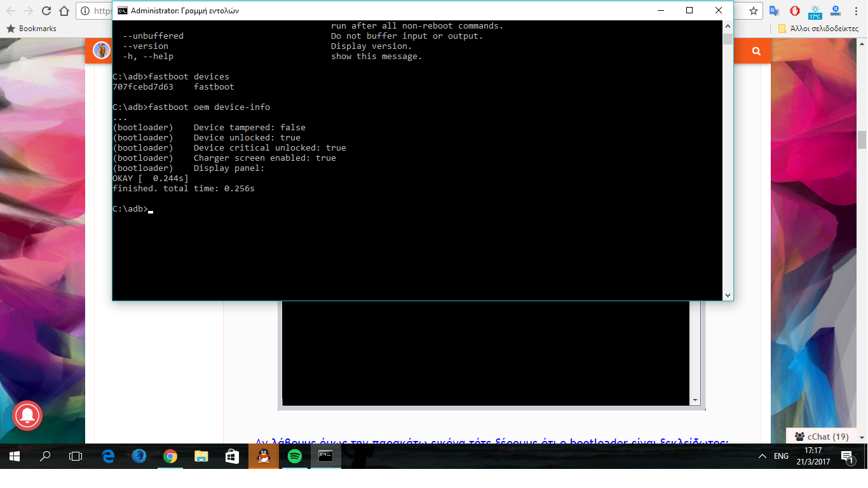Click the Command Prompt taskbar button
This screenshot has height=488, width=868.
pos(326,456)
